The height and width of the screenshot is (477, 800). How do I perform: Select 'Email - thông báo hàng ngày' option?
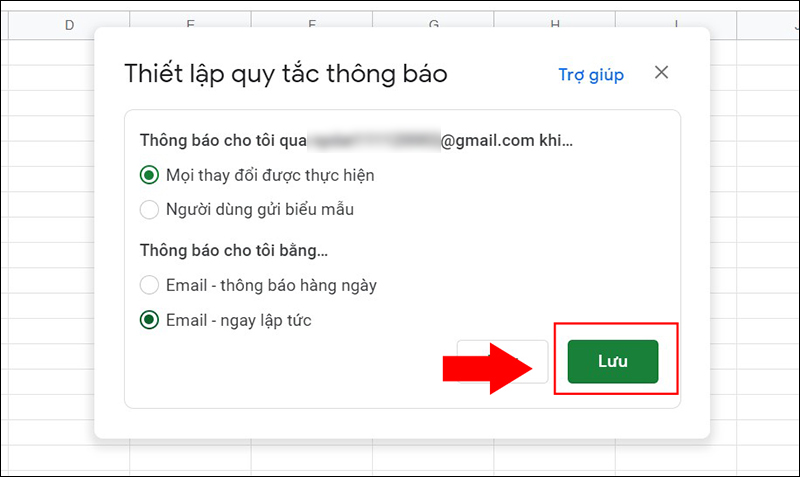pos(149,285)
